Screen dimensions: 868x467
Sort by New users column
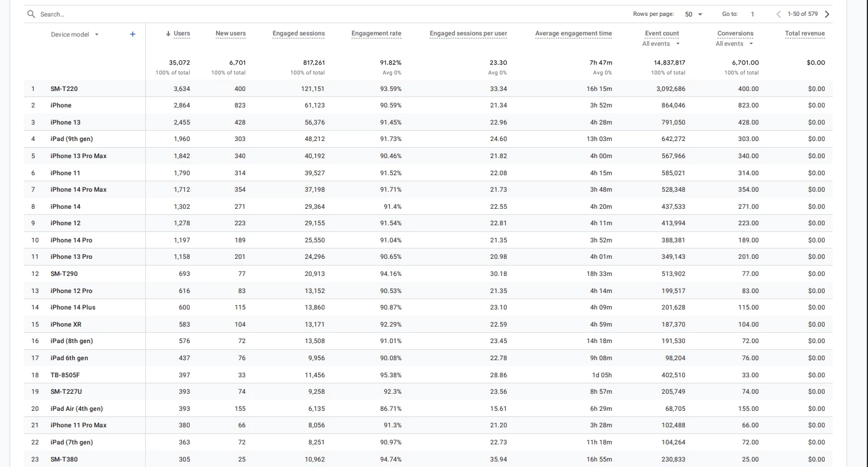click(x=231, y=34)
